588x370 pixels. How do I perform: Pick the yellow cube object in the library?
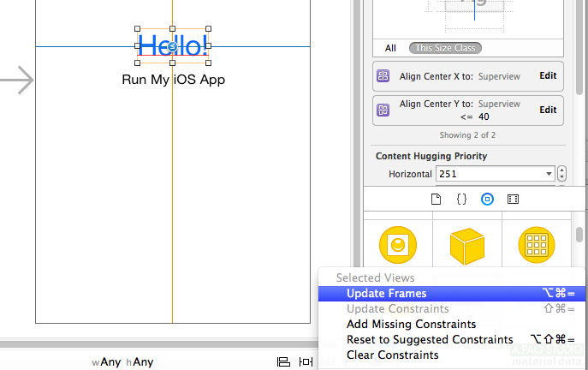(467, 245)
